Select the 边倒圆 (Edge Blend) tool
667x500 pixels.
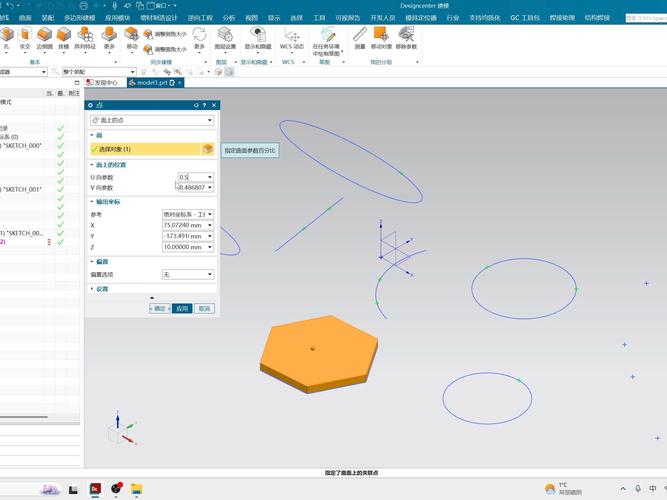click(x=44, y=35)
